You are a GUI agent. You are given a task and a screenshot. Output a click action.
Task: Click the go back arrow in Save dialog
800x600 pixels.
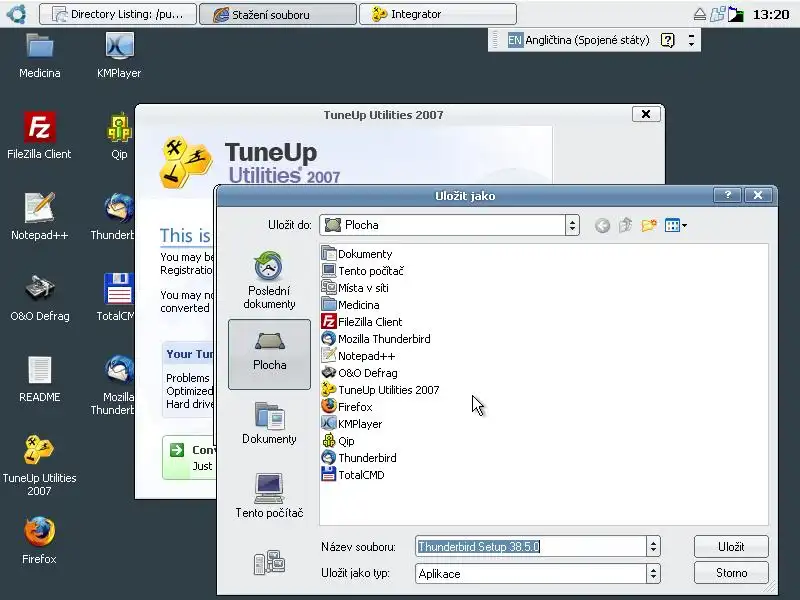[603, 226]
